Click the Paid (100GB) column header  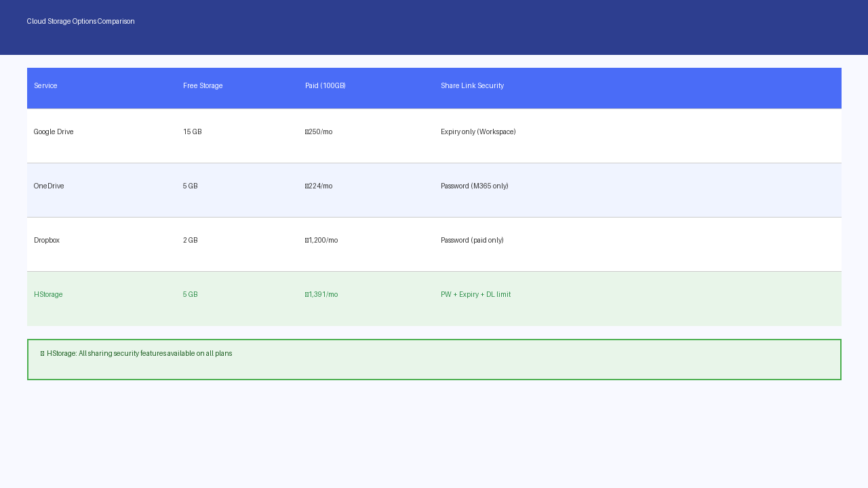pos(325,86)
